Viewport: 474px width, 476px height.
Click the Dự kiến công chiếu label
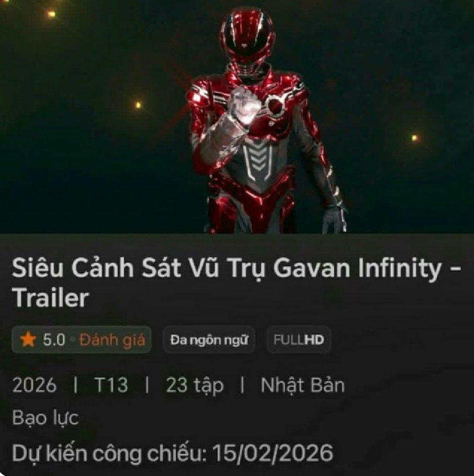110,453
